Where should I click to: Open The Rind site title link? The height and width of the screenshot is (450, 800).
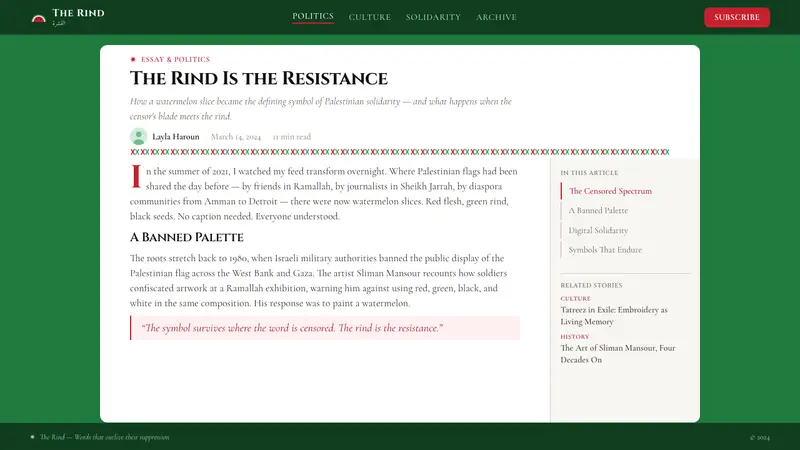click(78, 13)
